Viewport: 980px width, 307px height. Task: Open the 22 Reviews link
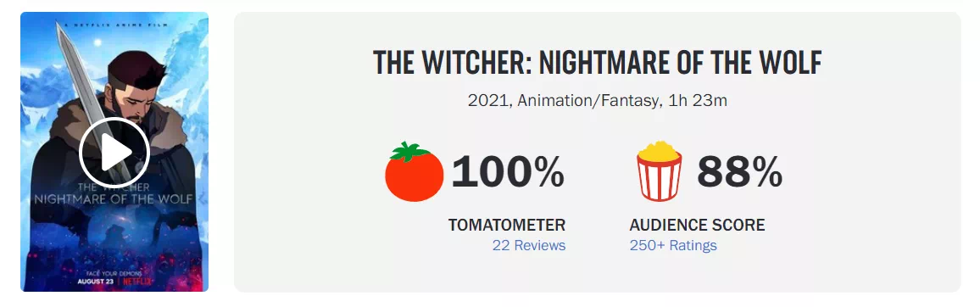pos(529,246)
